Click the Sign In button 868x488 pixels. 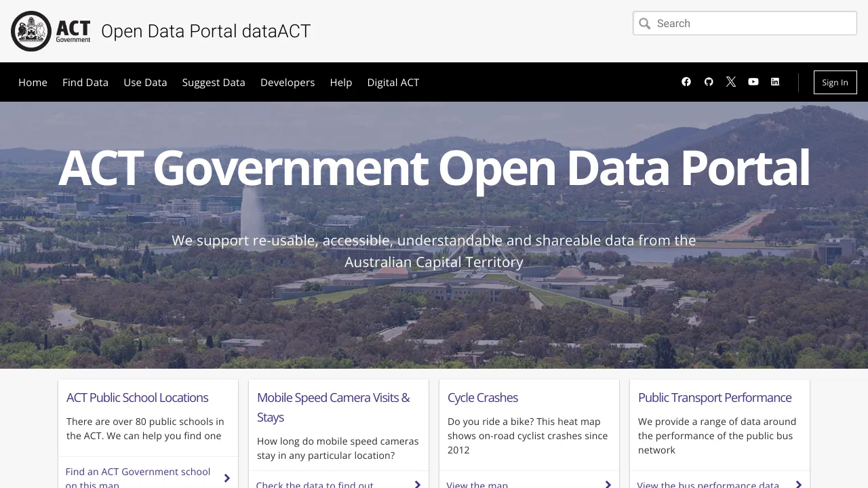835,82
